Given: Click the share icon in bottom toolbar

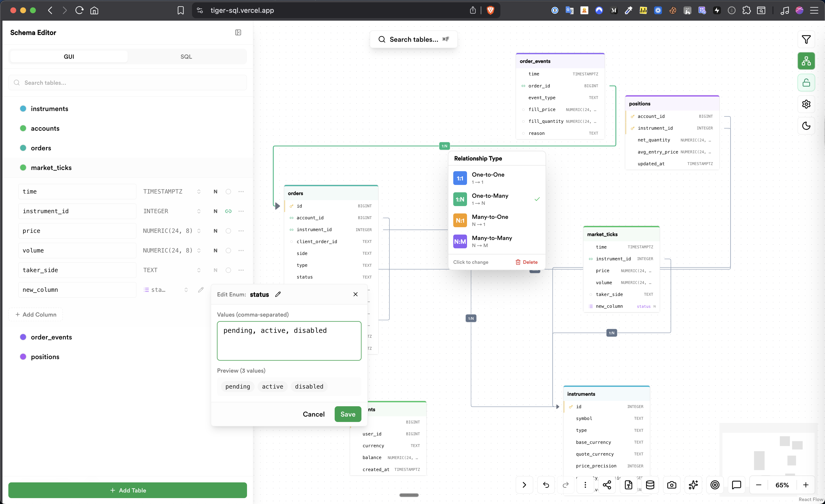Looking at the screenshot, I should [x=607, y=485].
